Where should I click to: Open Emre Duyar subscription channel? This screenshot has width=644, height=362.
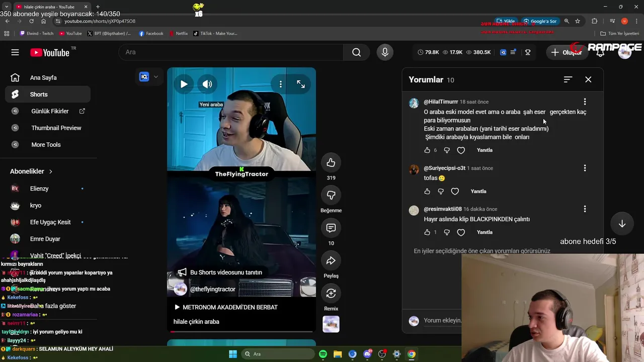click(x=48, y=239)
